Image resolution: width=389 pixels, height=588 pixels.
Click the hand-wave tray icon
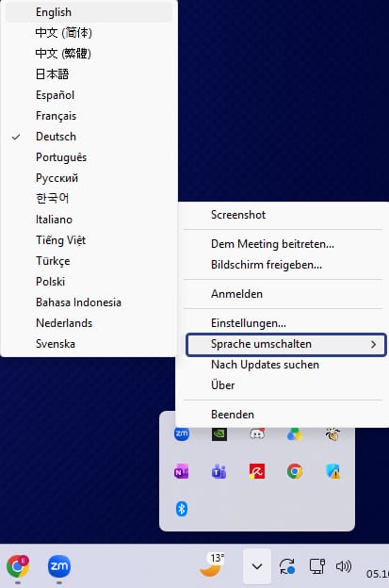332,433
